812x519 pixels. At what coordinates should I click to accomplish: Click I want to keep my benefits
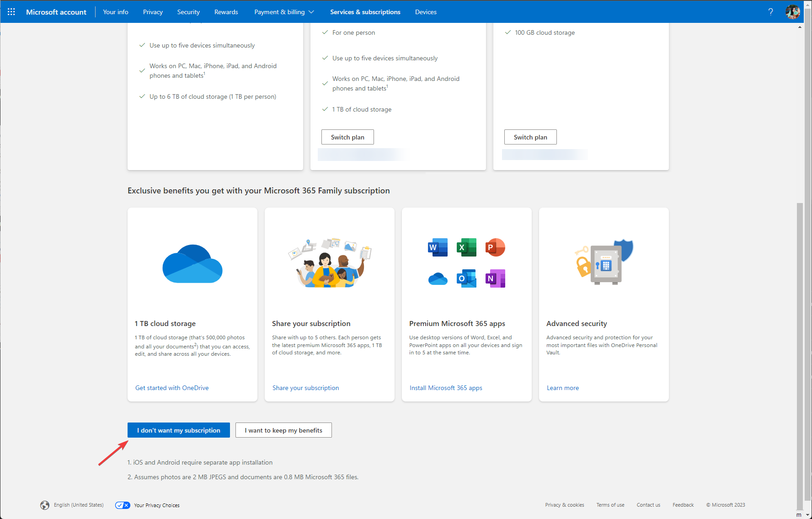(283, 430)
